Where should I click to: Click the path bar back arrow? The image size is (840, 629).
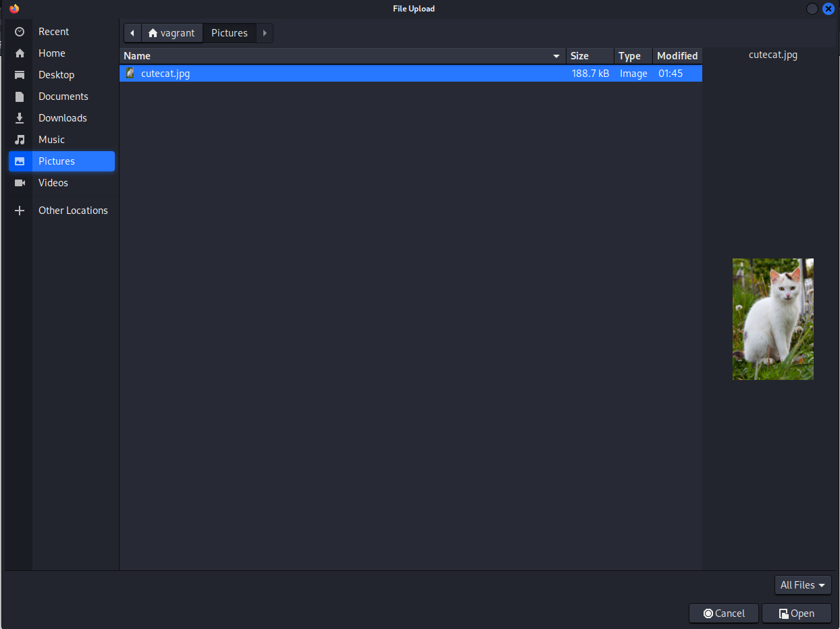pos(132,33)
